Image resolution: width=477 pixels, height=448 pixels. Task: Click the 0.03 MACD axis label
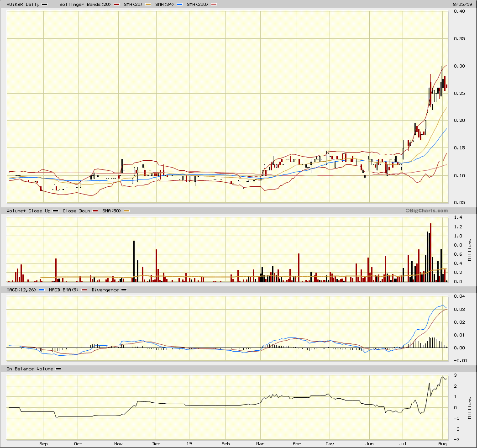click(x=459, y=310)
